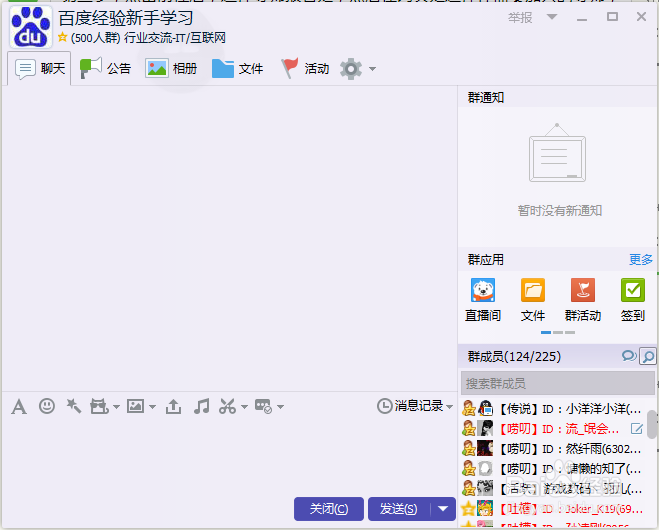The height and width of the screenshot is (530, 659).
Task: Expand the picture icon dropdown arrow
Action: pos(152,407)
